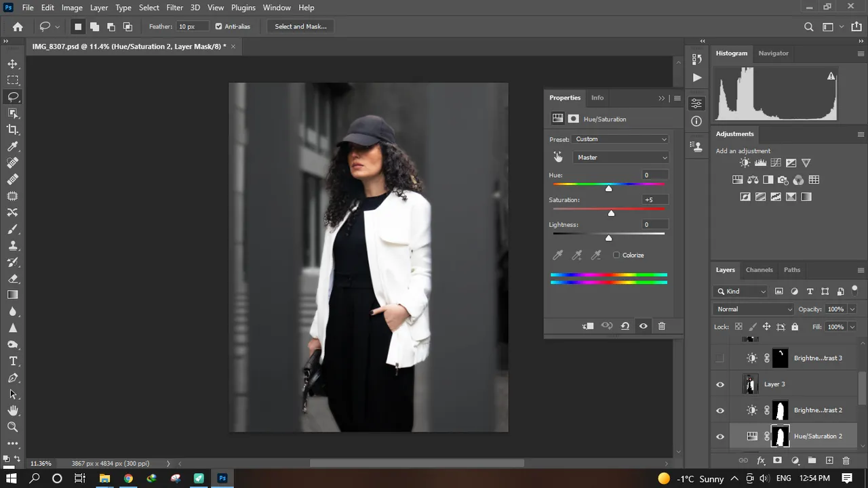Click the Hue/Saturation 2 layer mask thumbnail

point(781,436)
